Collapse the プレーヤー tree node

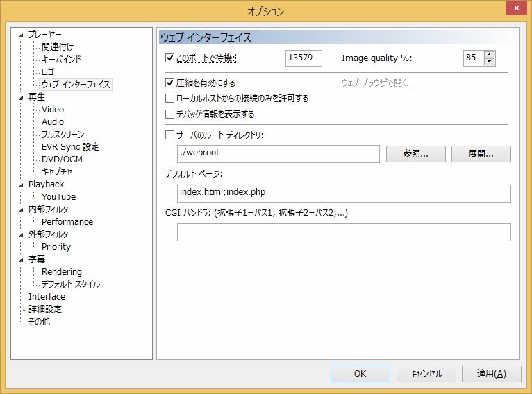coord(21,35)
